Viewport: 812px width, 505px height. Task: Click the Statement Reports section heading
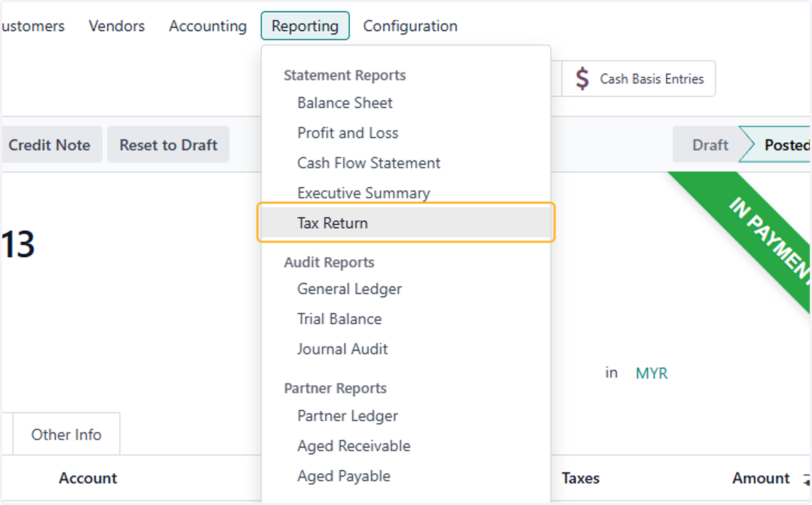[x=345, y=75]
